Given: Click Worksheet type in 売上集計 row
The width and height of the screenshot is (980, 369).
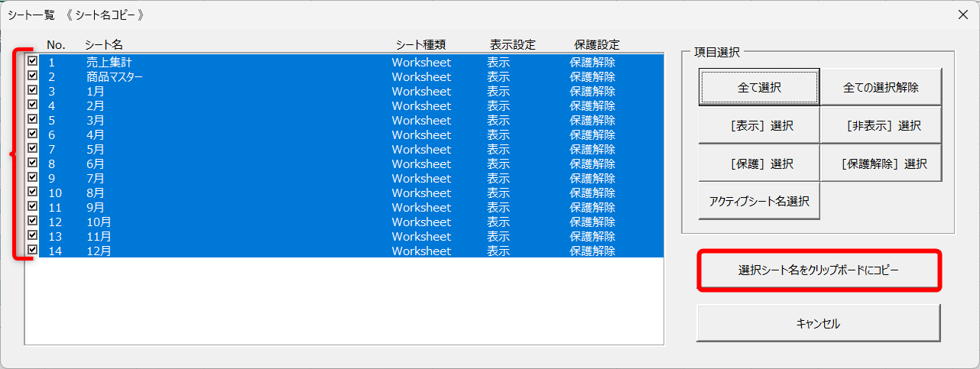Looking at the screenshot, I should pyautogui.click(x=422, y=62).
